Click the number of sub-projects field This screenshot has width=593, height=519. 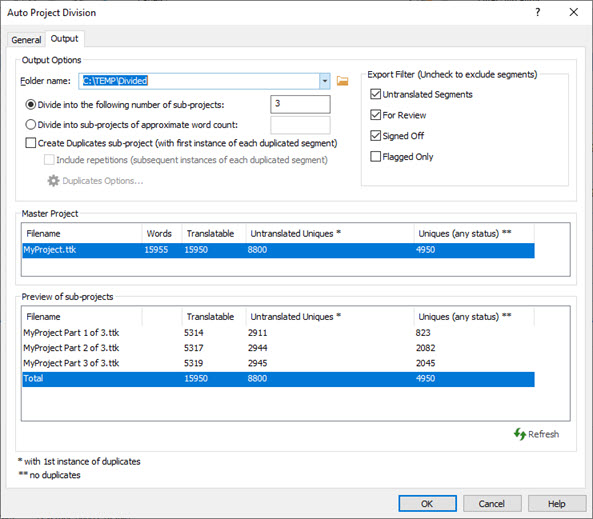[300, 104]
